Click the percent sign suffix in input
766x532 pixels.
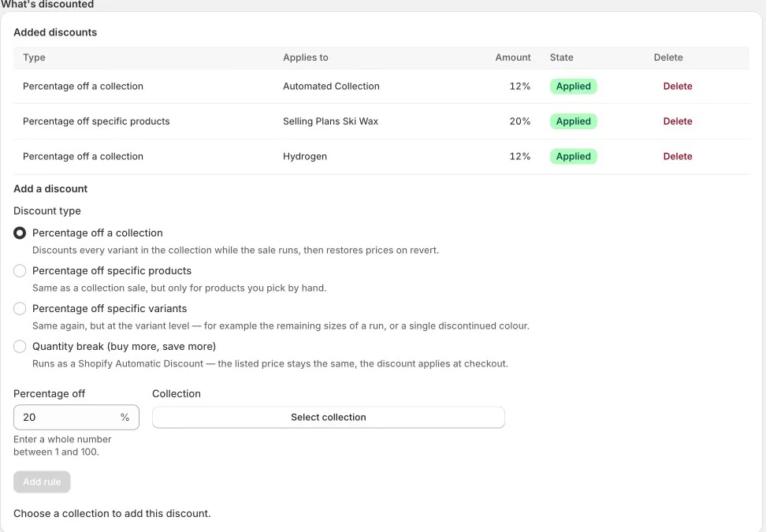[x=125, y=417]
